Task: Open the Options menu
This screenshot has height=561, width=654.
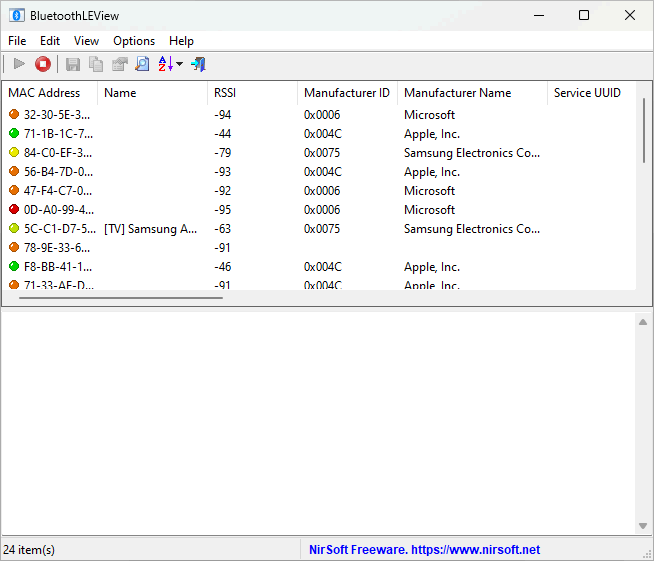Action: click(134, 41)
